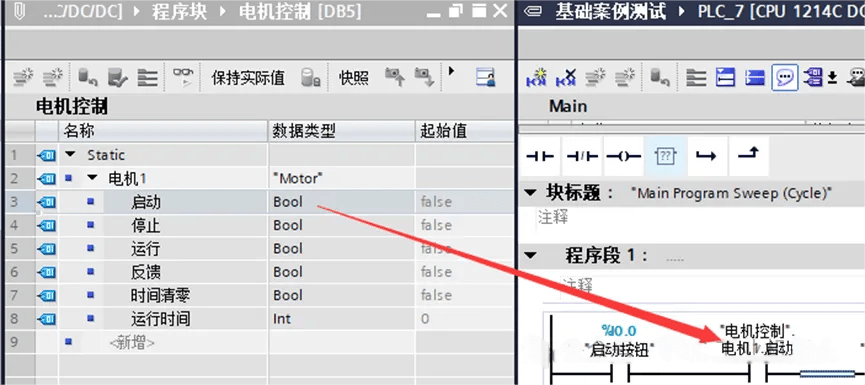Screen dimensions: 865x385
Task: Click Add row icon in DB5 toolbar
Action: [53, 77]
